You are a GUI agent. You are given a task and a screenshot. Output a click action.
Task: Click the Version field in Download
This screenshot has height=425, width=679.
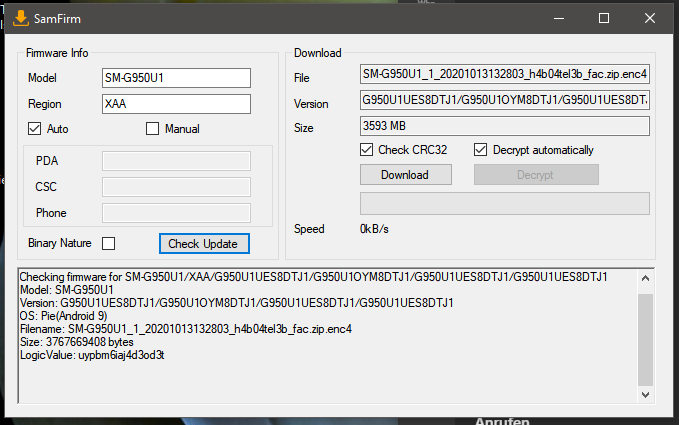[x=505, y=100]
